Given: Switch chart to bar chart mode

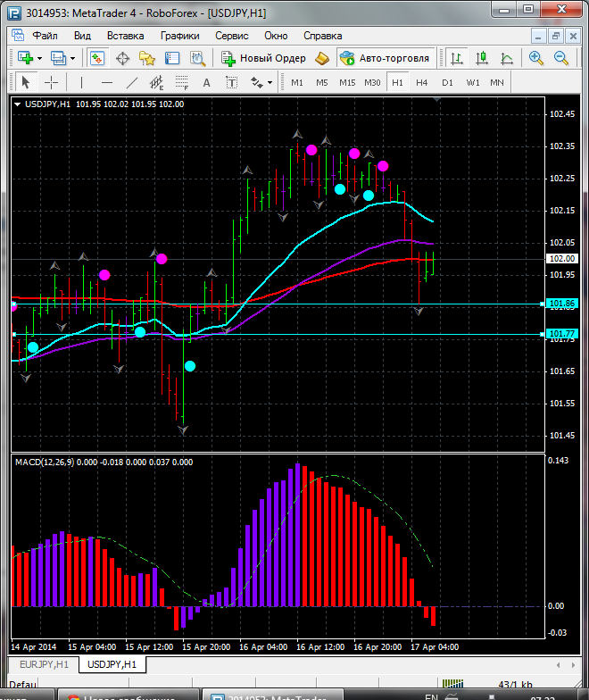Looking at the screenshot, I should [457, 58].
